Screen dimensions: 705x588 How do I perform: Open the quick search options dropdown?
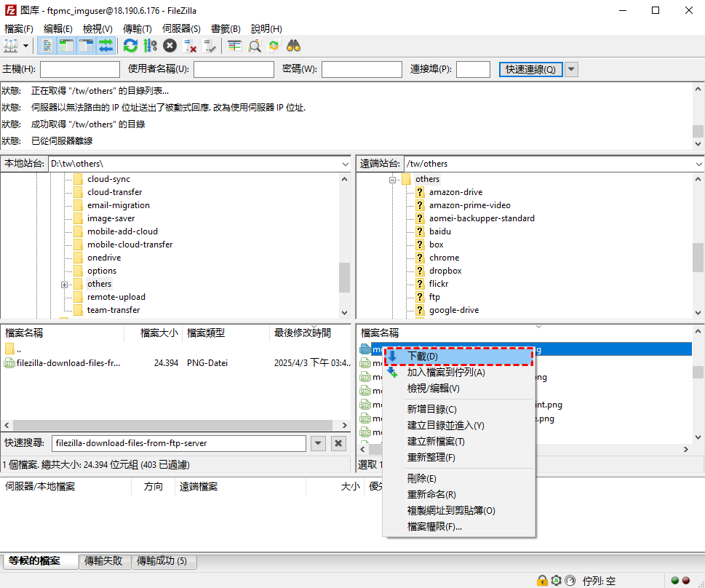coord(318,443)
